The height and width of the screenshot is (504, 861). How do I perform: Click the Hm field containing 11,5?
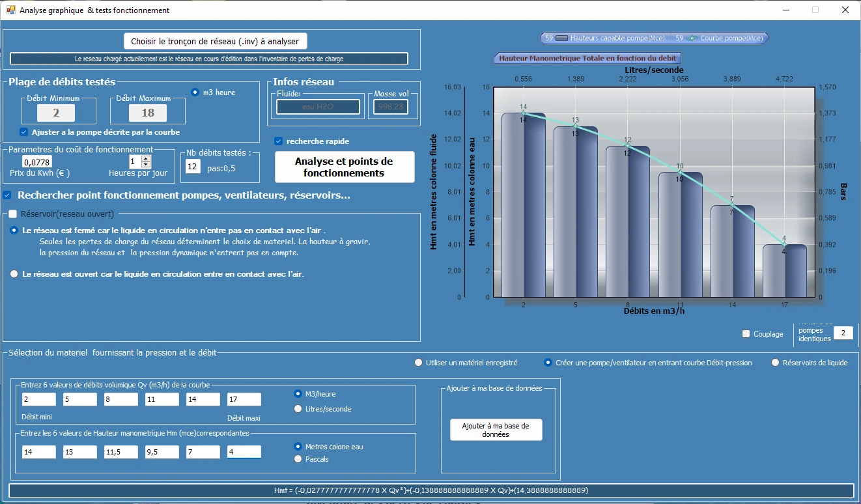click(121, 452)
